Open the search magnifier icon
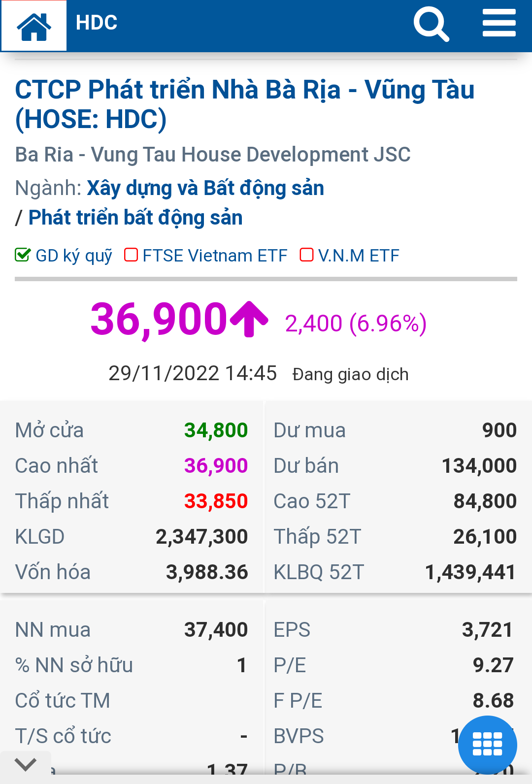Viewport: 532px width, 784px height. pyautogui.click(x=431, y=24)
